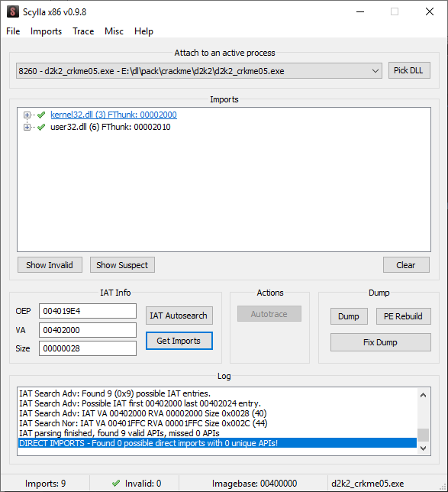Click Show Invalid button
This screenshot has height=492, width=448.
[50, 265]
